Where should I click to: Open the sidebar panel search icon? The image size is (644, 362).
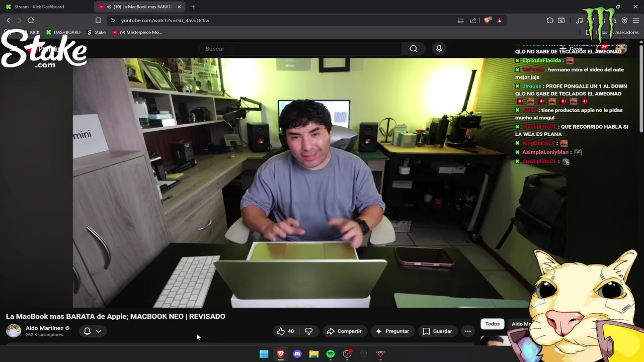point(561,20)
